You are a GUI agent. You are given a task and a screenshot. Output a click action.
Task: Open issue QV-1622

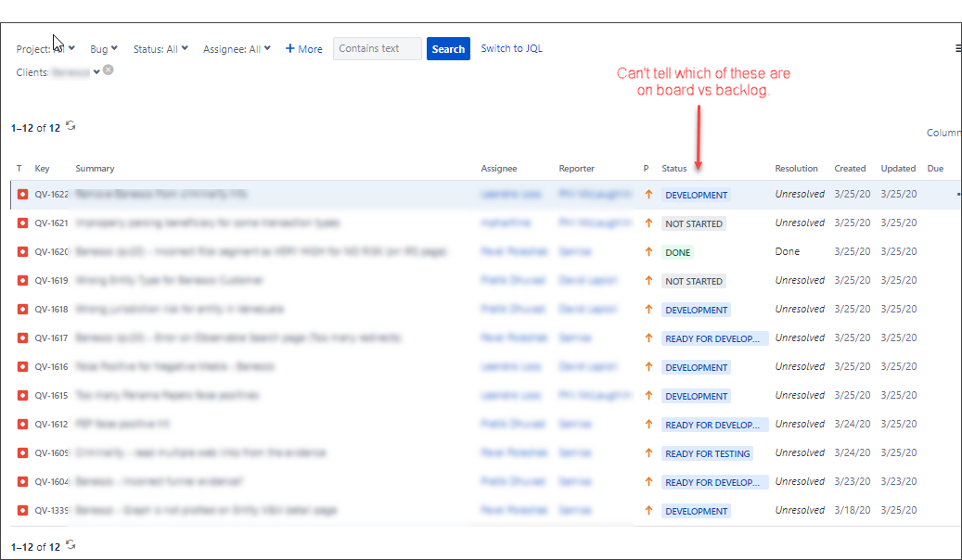[52, 195]
